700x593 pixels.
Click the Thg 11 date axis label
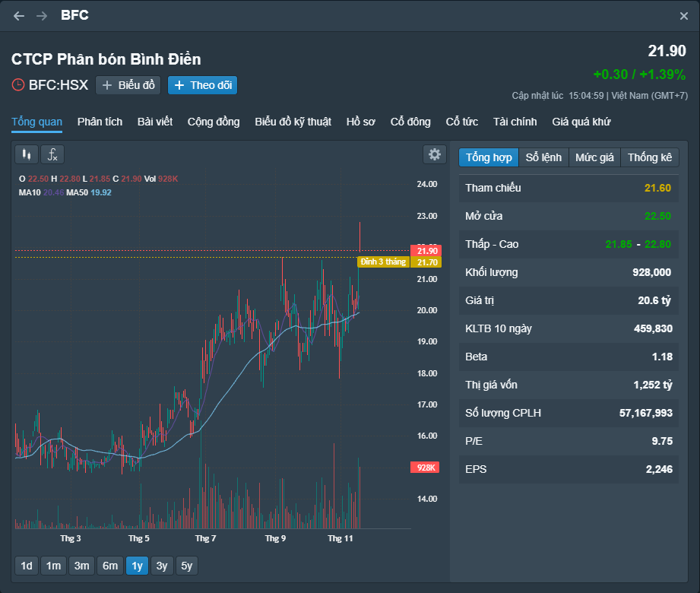[x=340, y=538]
